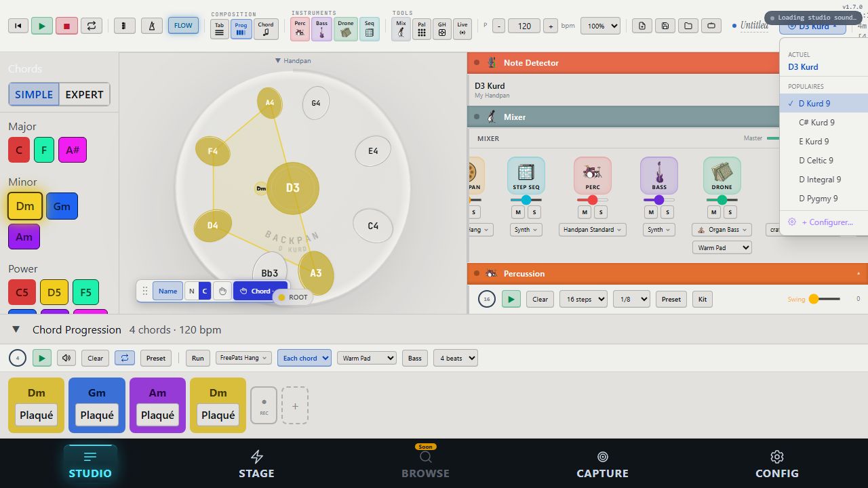The width and height of the screenshot is (868, 488).
Task: Collapse the Chord Progression section
Action: point(16,329)
